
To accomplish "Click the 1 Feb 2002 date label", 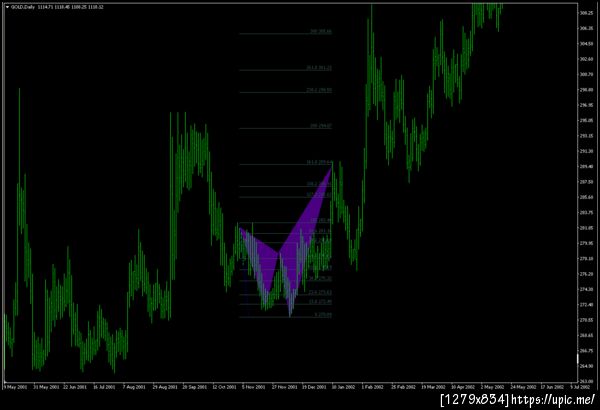I will point(372,387).
